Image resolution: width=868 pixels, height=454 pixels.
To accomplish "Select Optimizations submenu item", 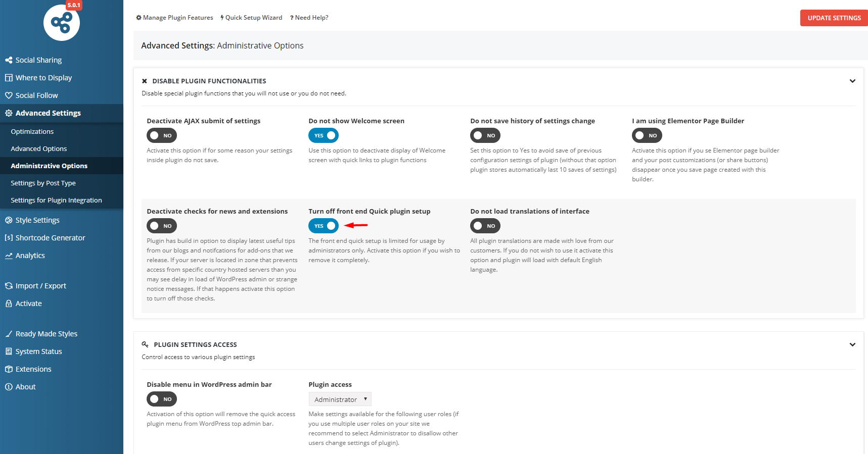I will pyautogui.click(x=32, y=131).
